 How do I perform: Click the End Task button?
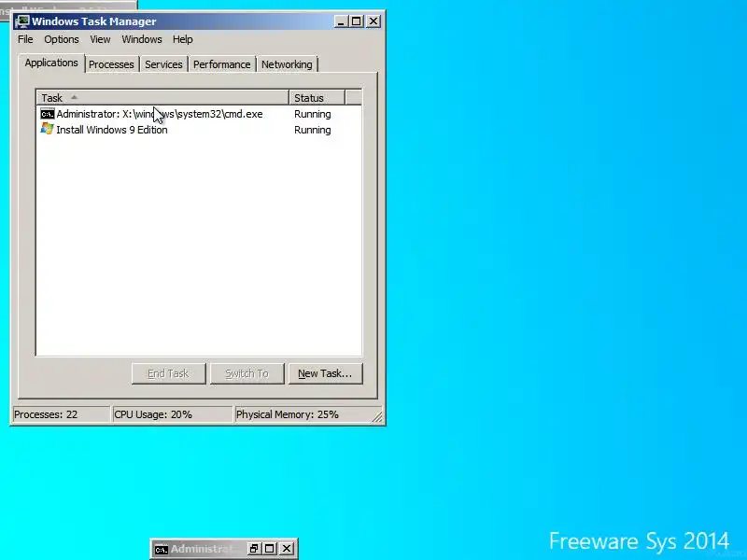[169, 373]
